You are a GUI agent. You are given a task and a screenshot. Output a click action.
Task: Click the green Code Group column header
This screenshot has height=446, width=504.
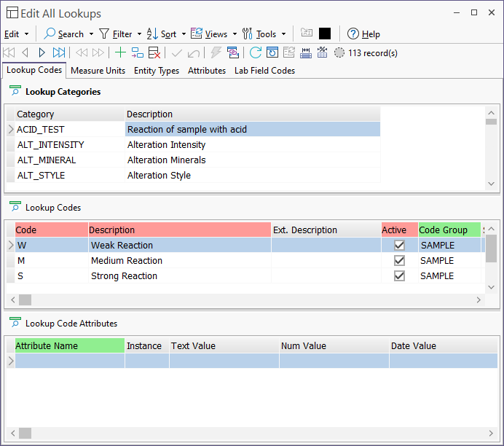[x=449, y=230]
